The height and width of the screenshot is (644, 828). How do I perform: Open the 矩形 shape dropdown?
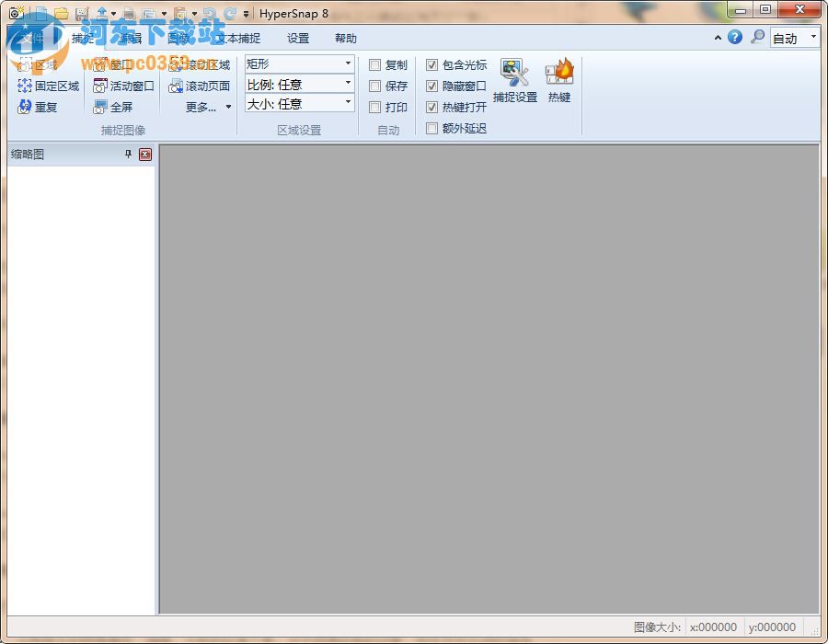pyautogui.click(x=348, y=64)
